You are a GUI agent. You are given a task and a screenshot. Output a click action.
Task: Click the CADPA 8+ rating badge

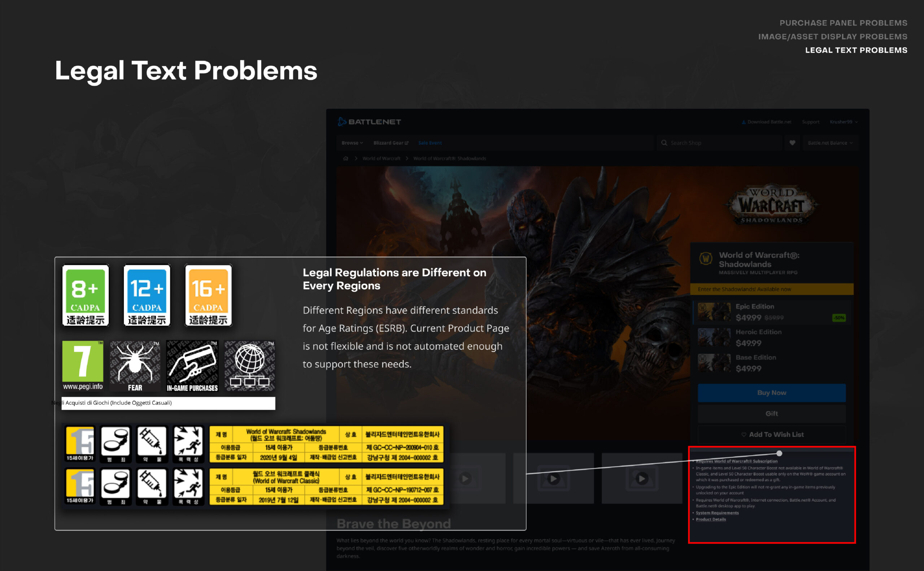(85, 295)
